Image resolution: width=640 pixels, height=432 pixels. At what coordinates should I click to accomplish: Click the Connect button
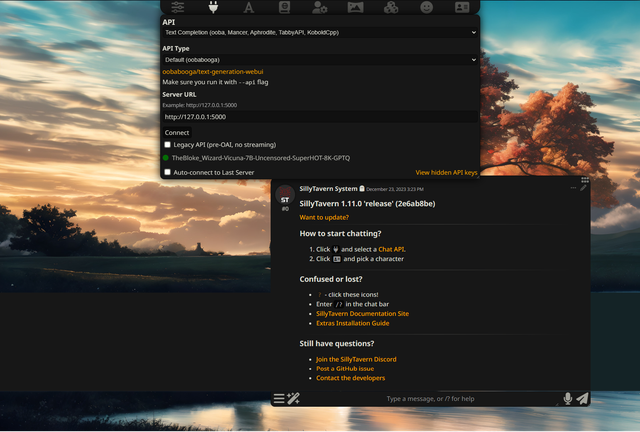(177, 133)
